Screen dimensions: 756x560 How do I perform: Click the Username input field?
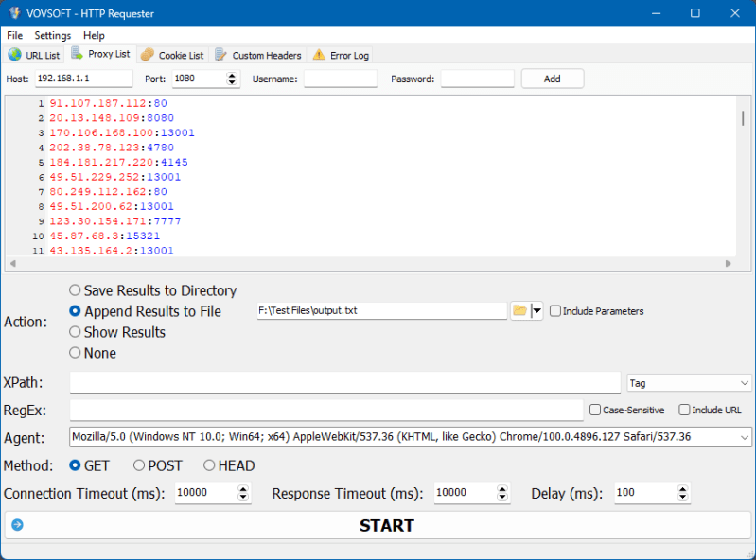[x=341, y=79]
